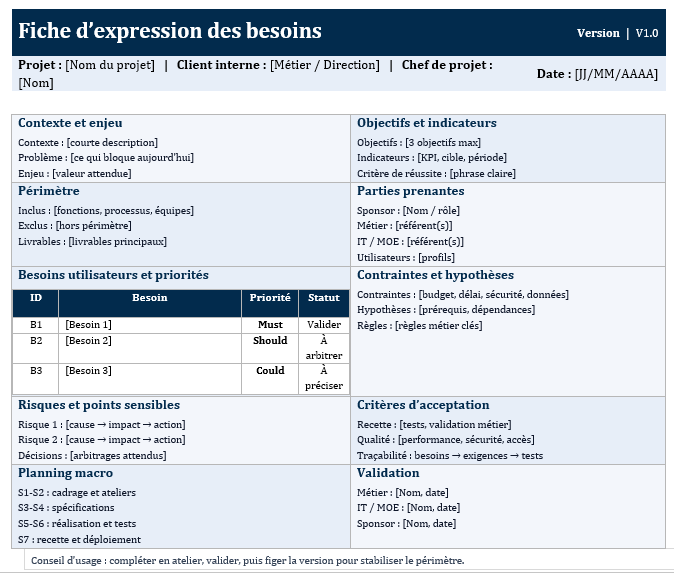This screenshot has height=573, width=674.
Task: Click the "Must" priority cell
Action: pos(270,325)
